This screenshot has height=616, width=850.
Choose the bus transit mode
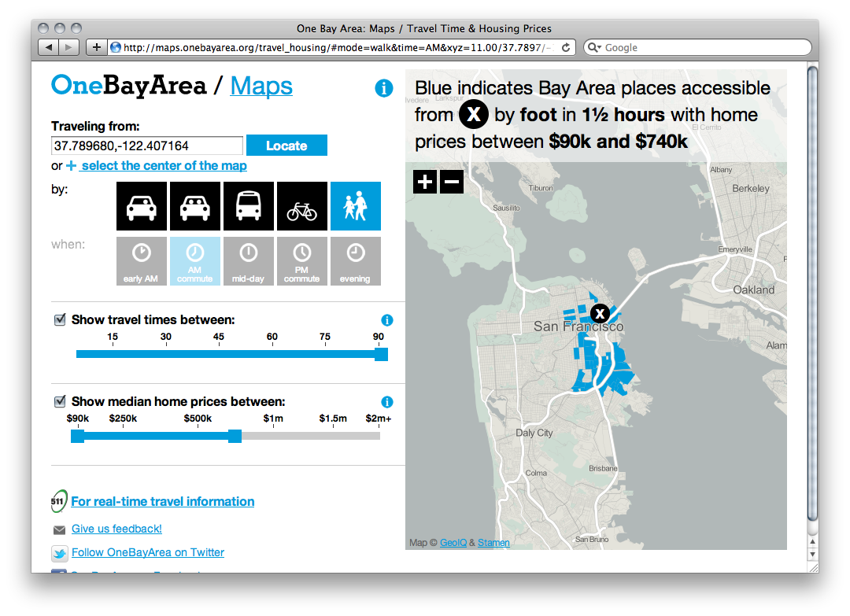[x=249, y=205]
